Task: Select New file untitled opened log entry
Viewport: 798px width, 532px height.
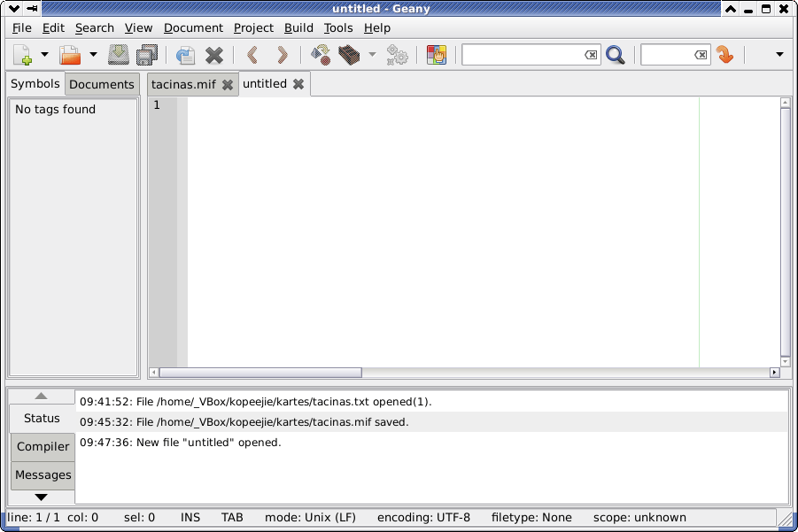Action: 431,443
